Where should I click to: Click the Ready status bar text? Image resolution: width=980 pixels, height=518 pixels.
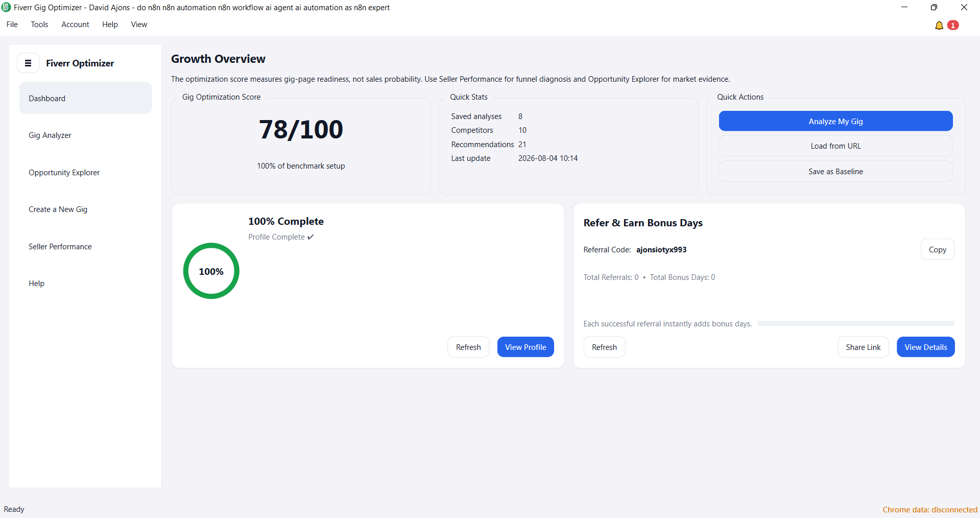[x=14, y=509]
